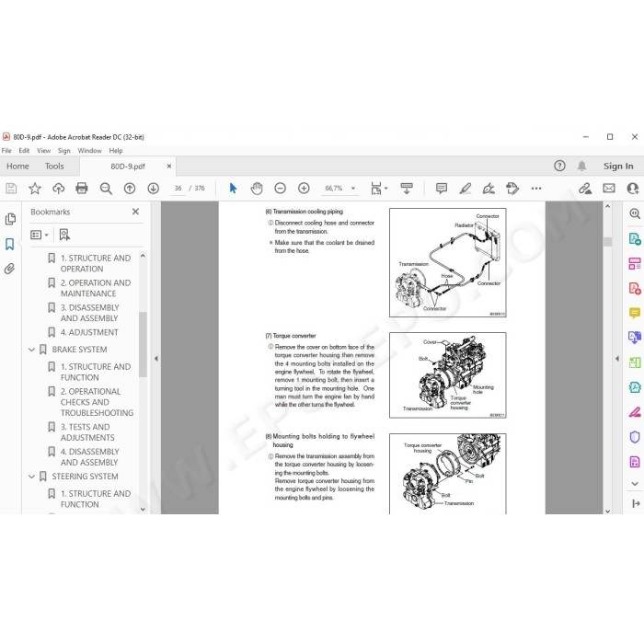Open Export PDF tool in right pane
This screenshot has height=644, width=644.
[x=635, y=238]
